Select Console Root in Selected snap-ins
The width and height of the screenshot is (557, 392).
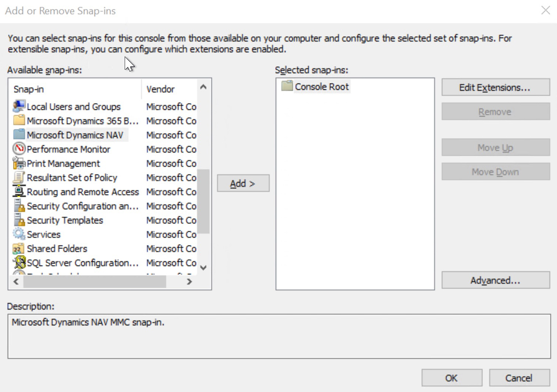pyautogui.click(x=322, y=86)
